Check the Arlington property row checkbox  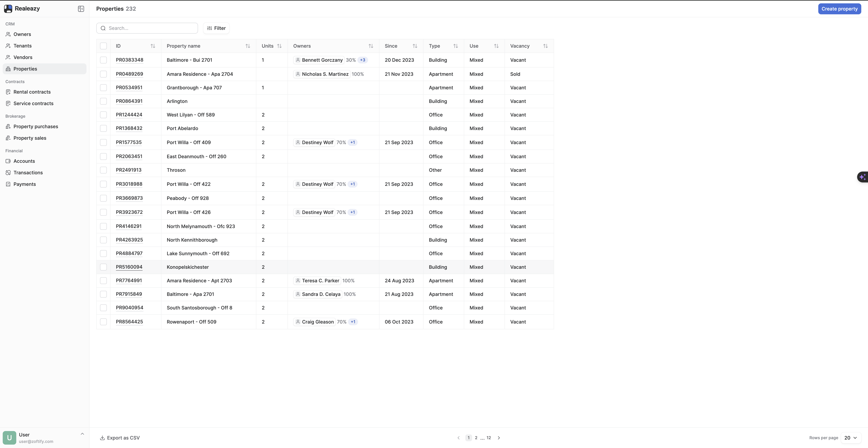(103, 101)
